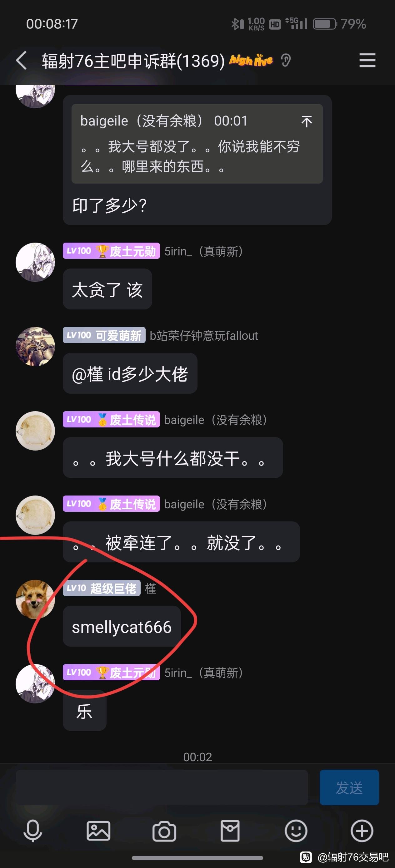Tap username b站荣仔钟意玩fallout

204,336
